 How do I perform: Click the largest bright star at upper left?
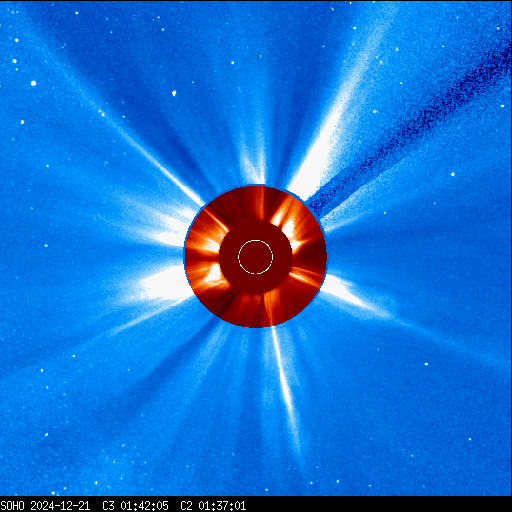click(33, 83)
